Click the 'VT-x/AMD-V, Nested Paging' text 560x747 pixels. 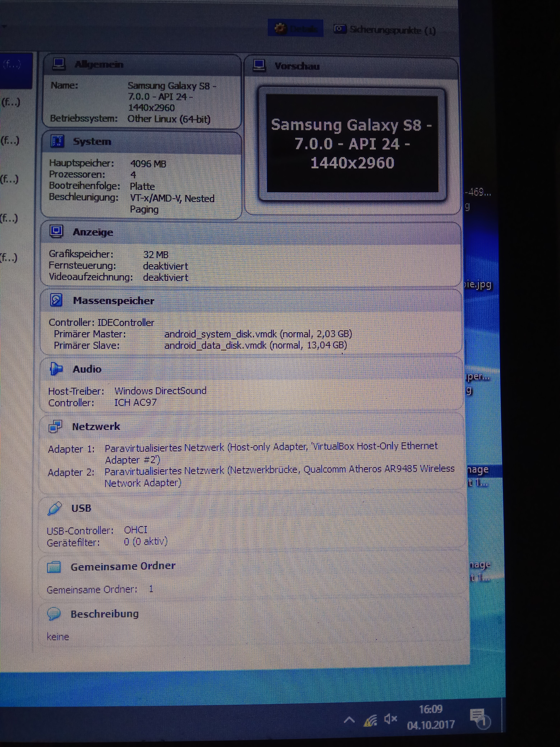coord(172,204)
